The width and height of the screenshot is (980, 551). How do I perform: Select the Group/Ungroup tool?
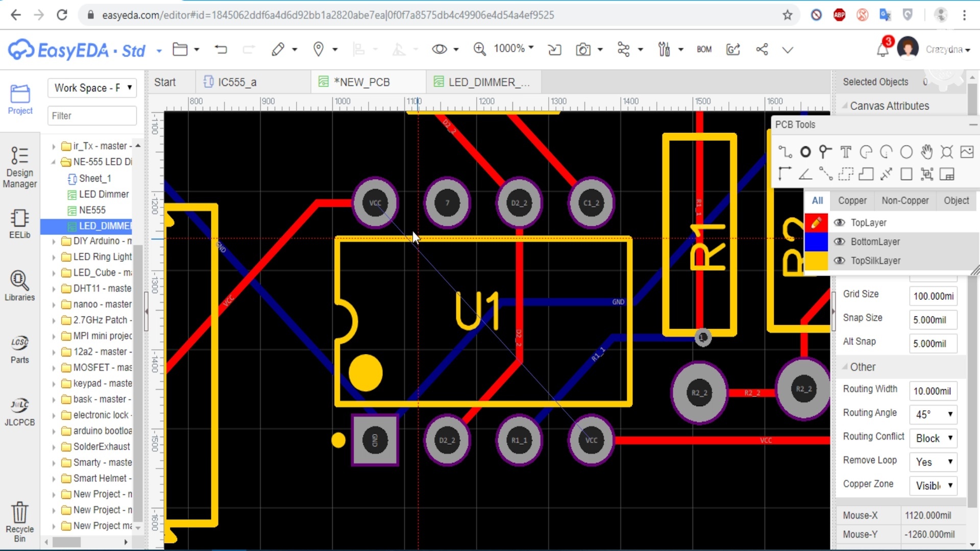(x=926, y=174)
